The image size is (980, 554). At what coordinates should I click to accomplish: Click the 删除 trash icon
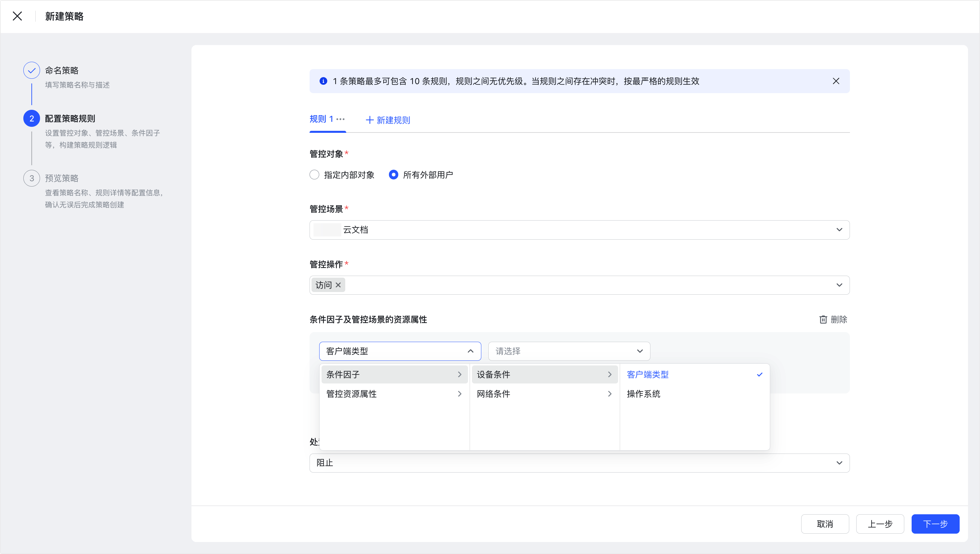pyautogui.click(x=823, y=319)
